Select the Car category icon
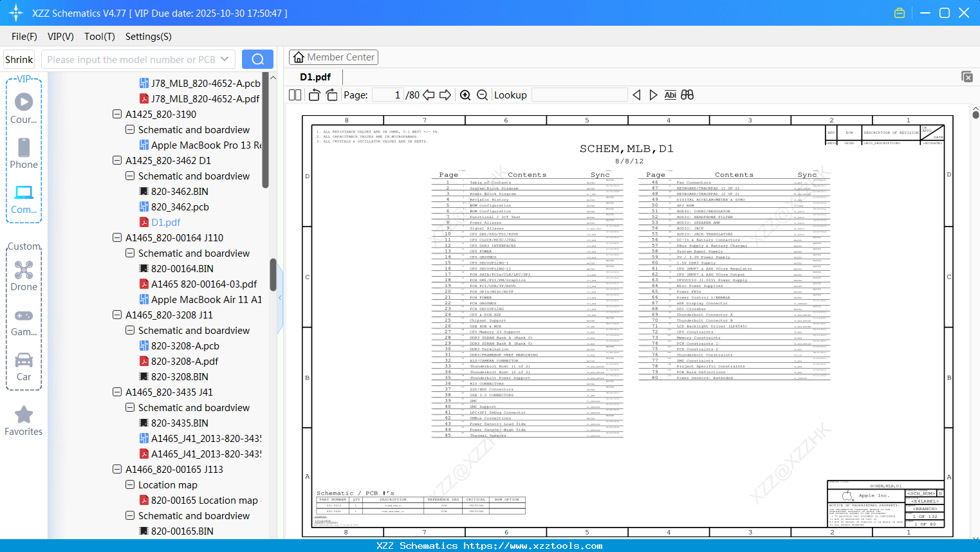This screenshot has width=980, height=552. [24, 360]
